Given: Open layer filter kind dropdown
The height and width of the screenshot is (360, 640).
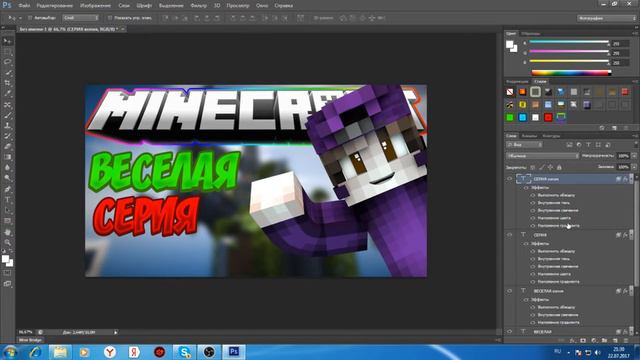Looking at the screenshot, I should coord(524,145).
